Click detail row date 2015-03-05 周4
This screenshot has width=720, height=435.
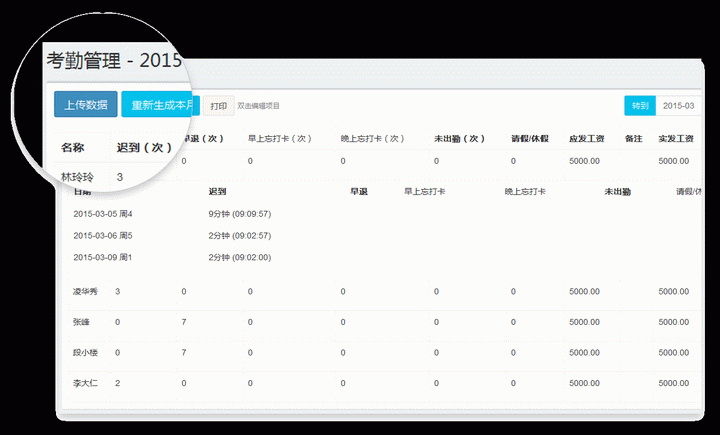[x=103, y=214]
